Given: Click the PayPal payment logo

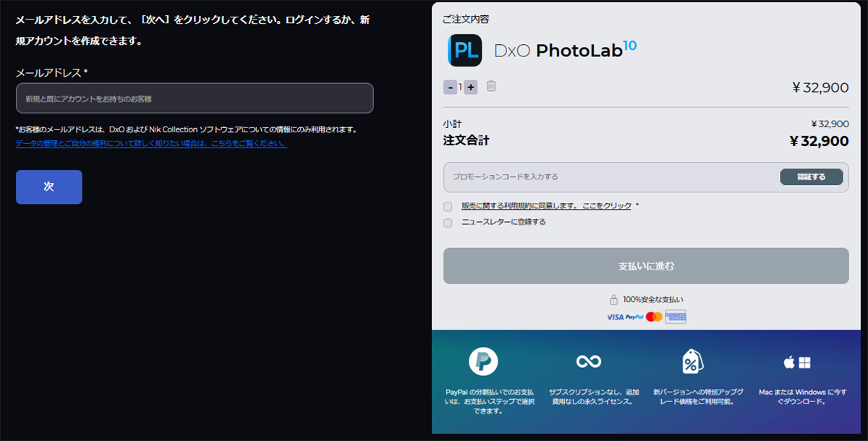Looking at the screenshot, I should [634, 317].
